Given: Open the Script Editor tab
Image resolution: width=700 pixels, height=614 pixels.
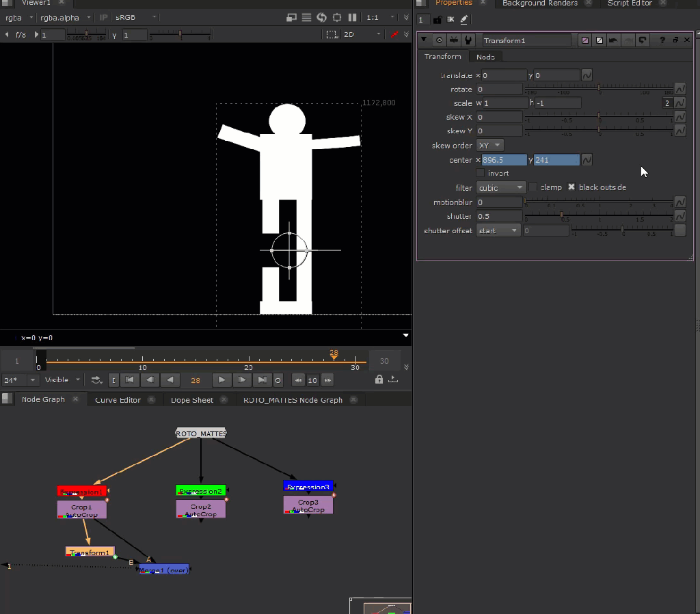Looking at the screenshot, I should pyautogui.click(x=630, y=3).
